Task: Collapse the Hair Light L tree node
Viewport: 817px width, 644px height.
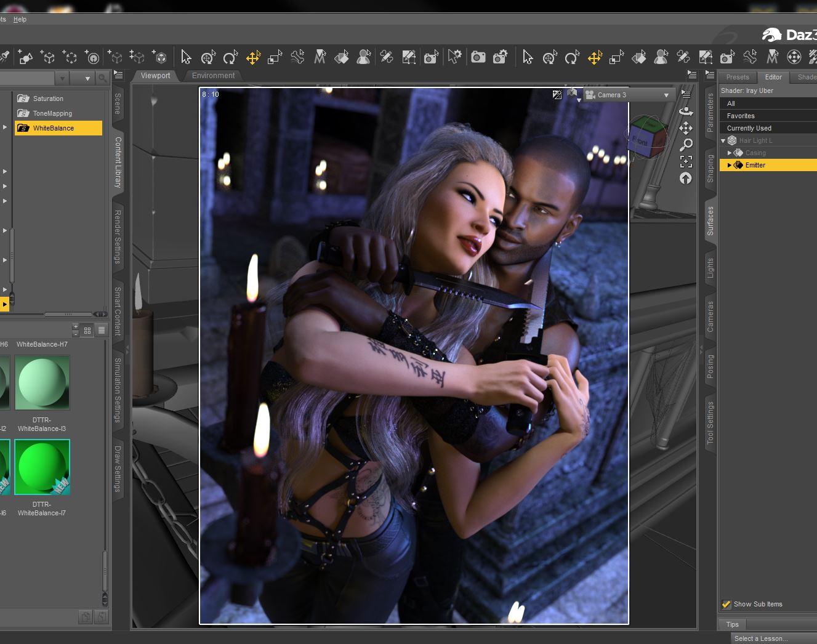Action: 723,140
